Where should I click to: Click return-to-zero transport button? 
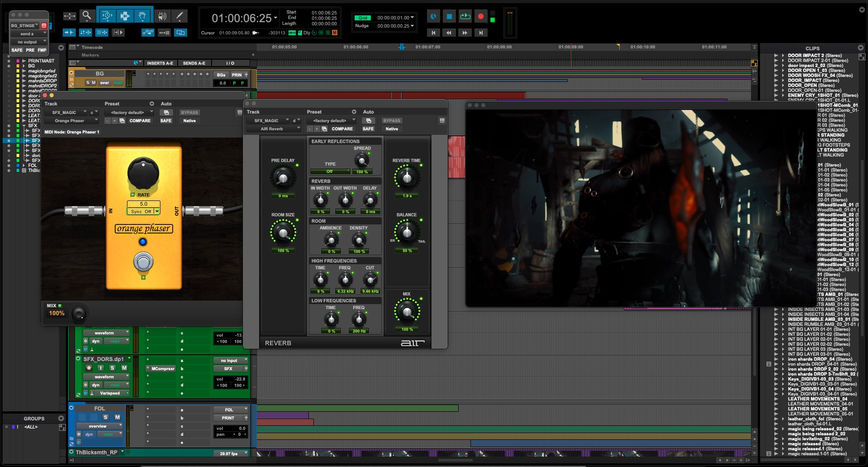pos(433,33)
